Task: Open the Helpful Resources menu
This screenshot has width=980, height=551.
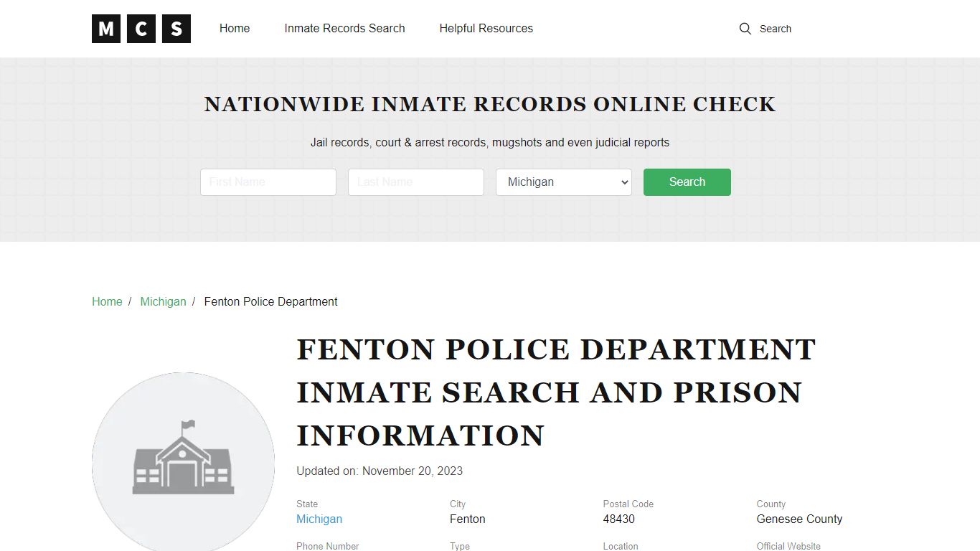Action: point(486,28)
